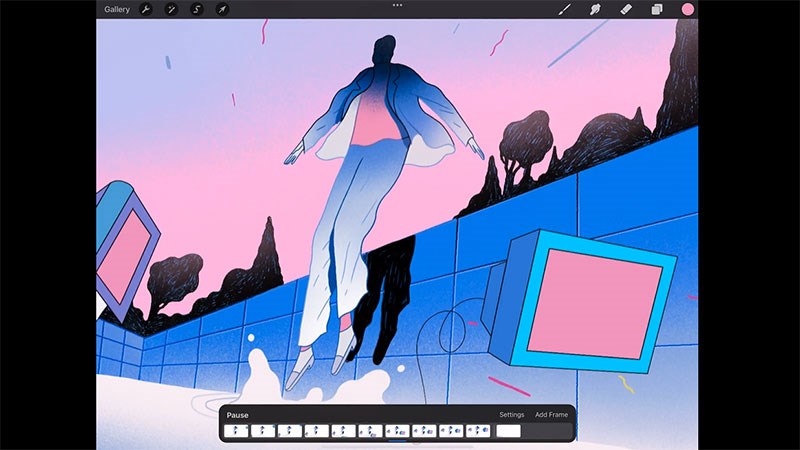This screenshot has width=800, height=450.
Task: Add Frame to the animation
Action: (552, 415)
